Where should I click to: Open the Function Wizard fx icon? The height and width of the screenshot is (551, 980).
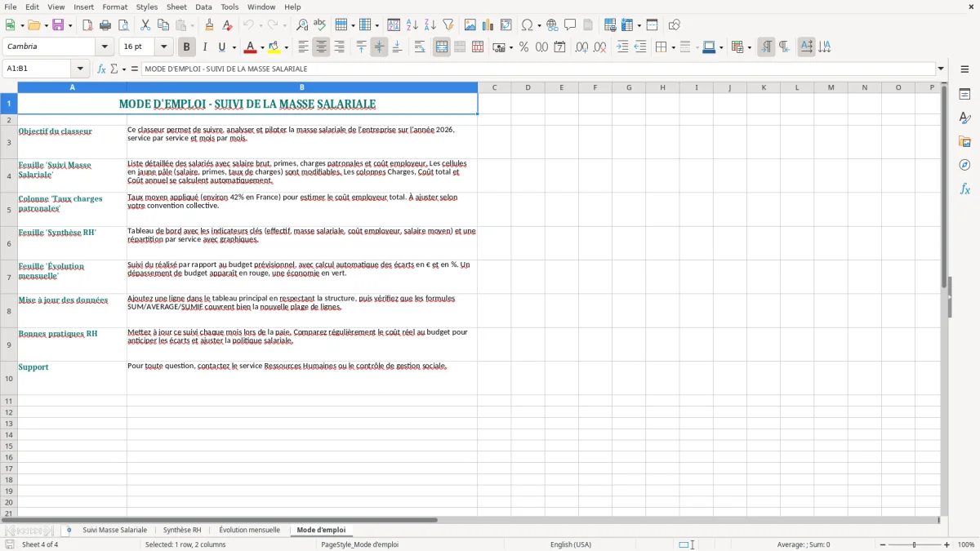[x=101, y=69]
